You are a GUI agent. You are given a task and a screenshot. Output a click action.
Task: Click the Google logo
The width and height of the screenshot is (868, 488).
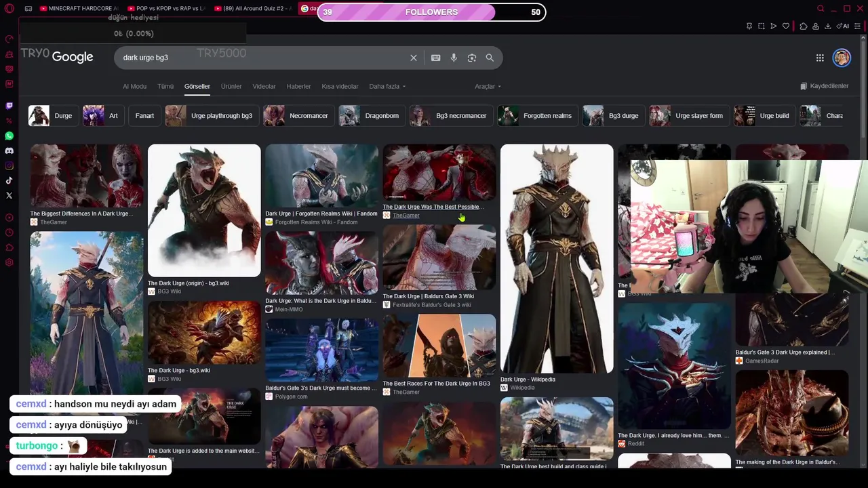click(x=73, y=58)
